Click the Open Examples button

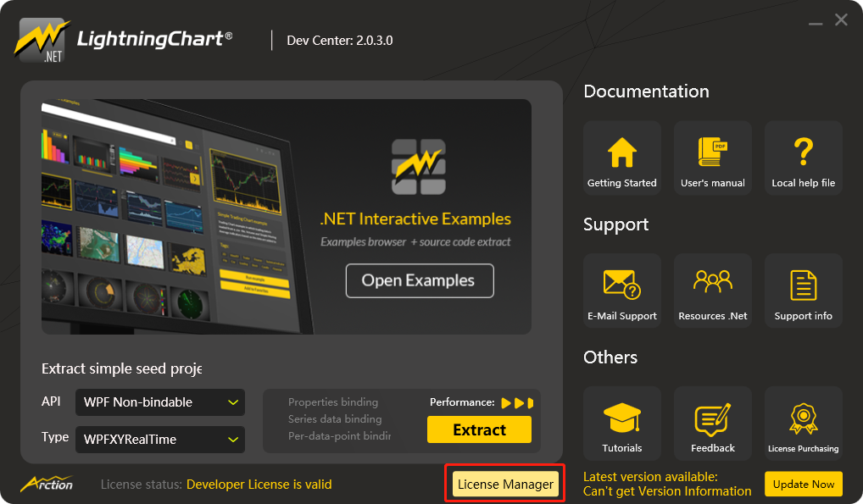click(420, 280)
